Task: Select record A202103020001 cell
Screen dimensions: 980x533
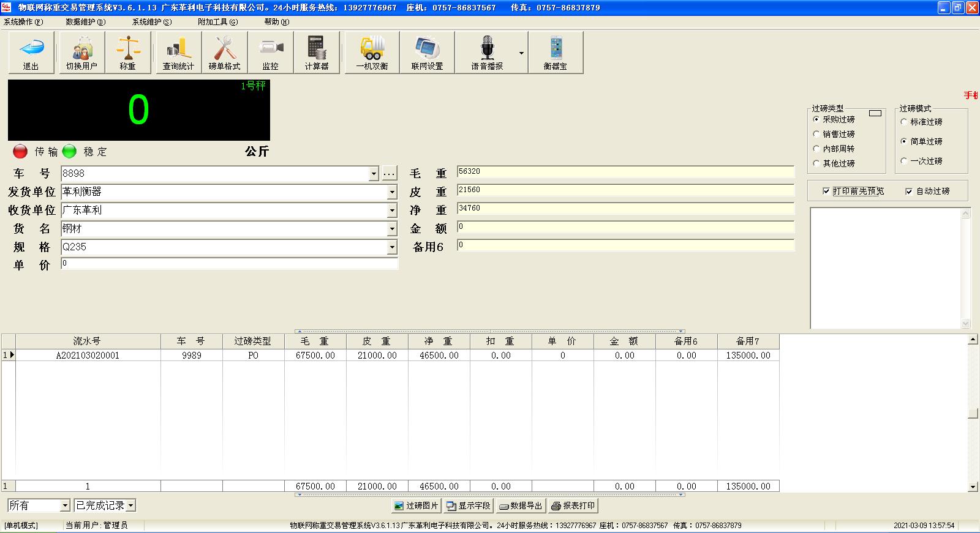Action: click(88, 356)
